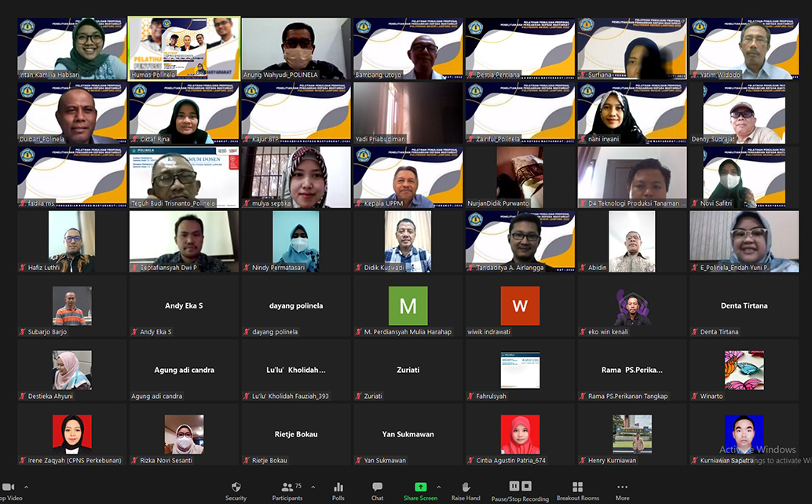
Task: Click the green Share Screen icon
Action: click(420, 487)
